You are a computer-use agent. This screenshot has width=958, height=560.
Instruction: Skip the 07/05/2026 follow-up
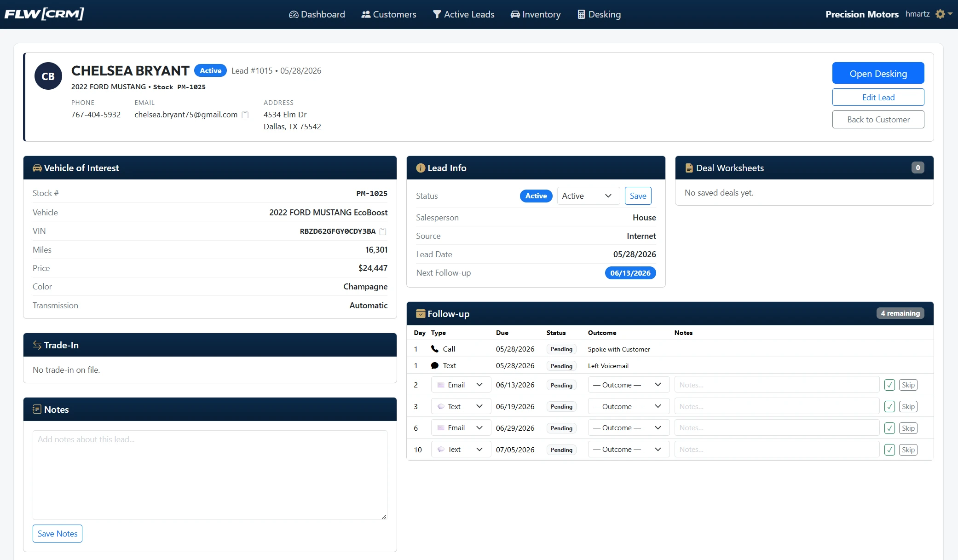pyautogui.click(x=908, y=450)
